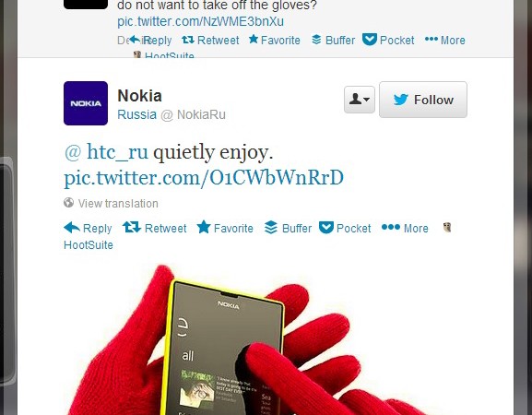This screenshot has width=532, height=415.
Task: Follow the Nokia Russia account
Action: (x=423, y=100)
